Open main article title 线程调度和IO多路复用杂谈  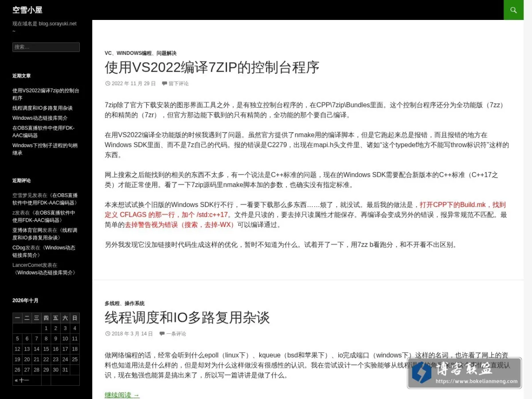tap(187, 317)
